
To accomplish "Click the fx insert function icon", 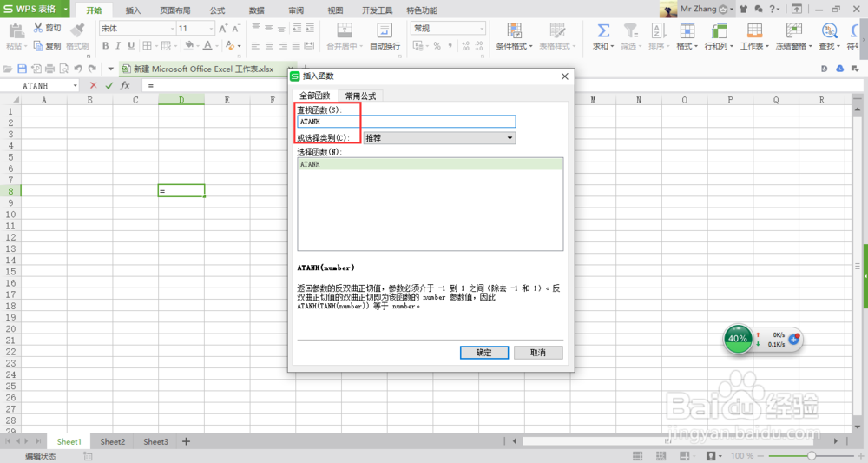I will tap(125, 85).
